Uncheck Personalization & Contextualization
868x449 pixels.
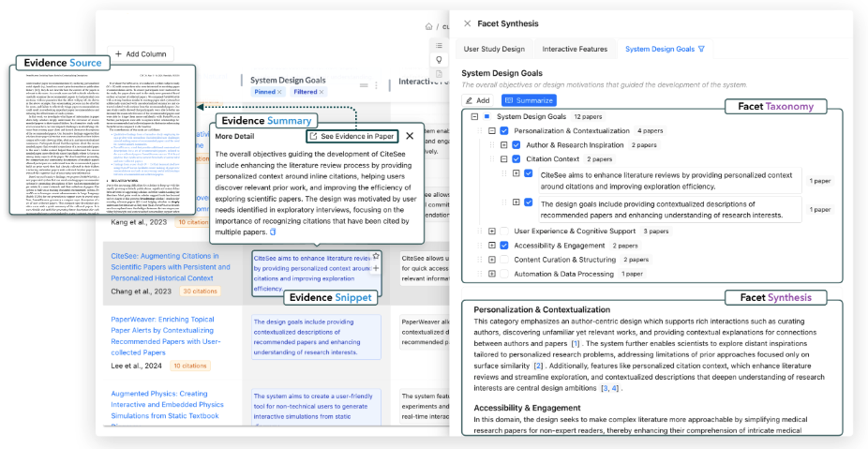[503, 130]
